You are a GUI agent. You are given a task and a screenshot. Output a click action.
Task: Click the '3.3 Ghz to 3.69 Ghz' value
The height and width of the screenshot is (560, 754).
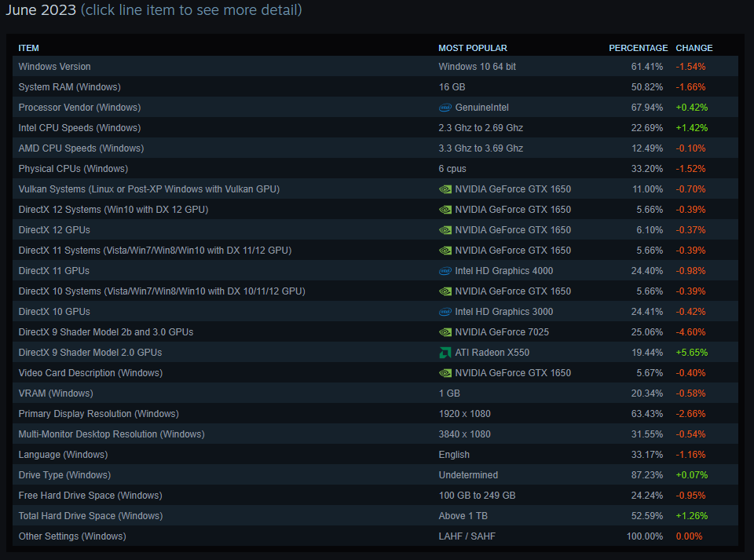coord(481,148)
